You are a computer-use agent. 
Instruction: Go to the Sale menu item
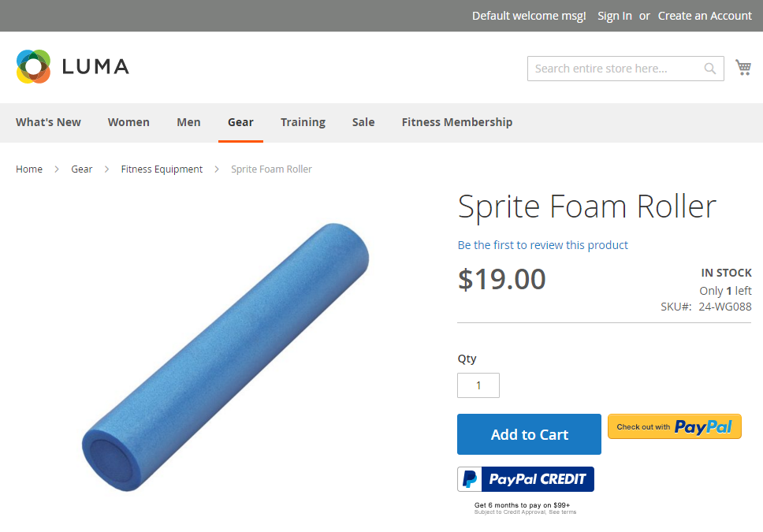click(x=363, y=122)
